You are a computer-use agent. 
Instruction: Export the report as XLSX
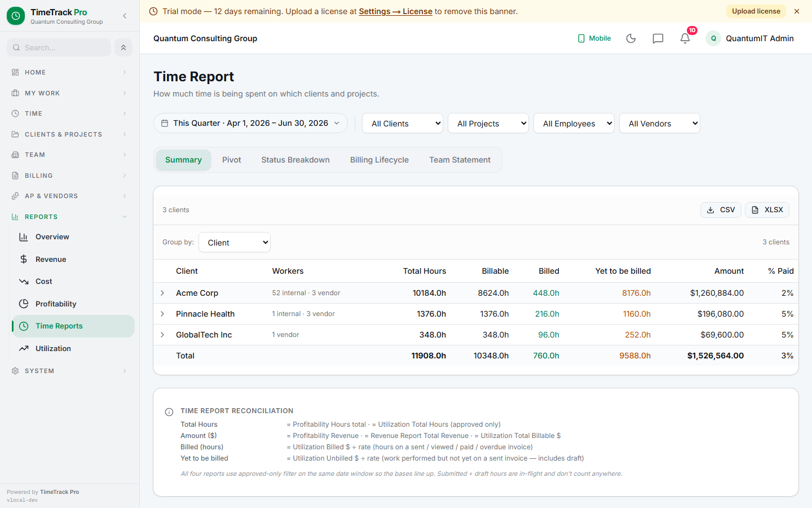767,210
